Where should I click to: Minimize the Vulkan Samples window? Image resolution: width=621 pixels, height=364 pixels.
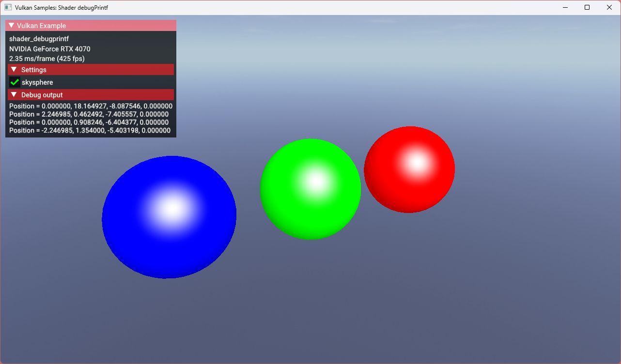pyautogui.click(x=565, y=7)
